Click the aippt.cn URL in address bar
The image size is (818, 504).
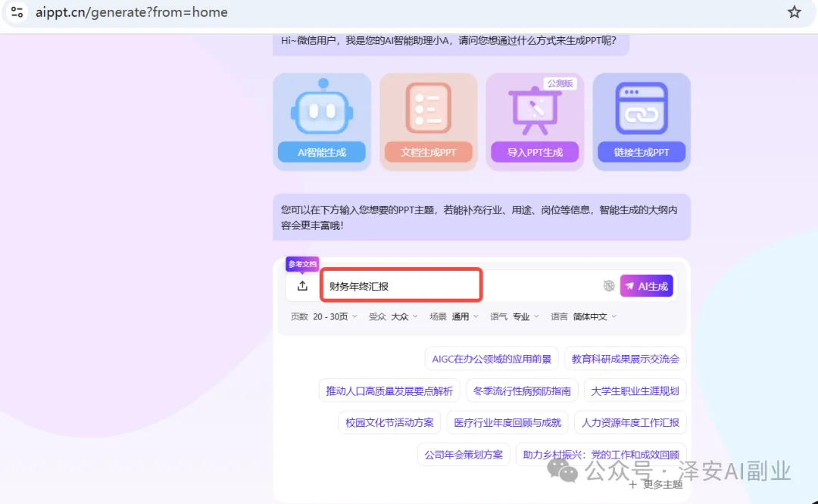(132, 12)
